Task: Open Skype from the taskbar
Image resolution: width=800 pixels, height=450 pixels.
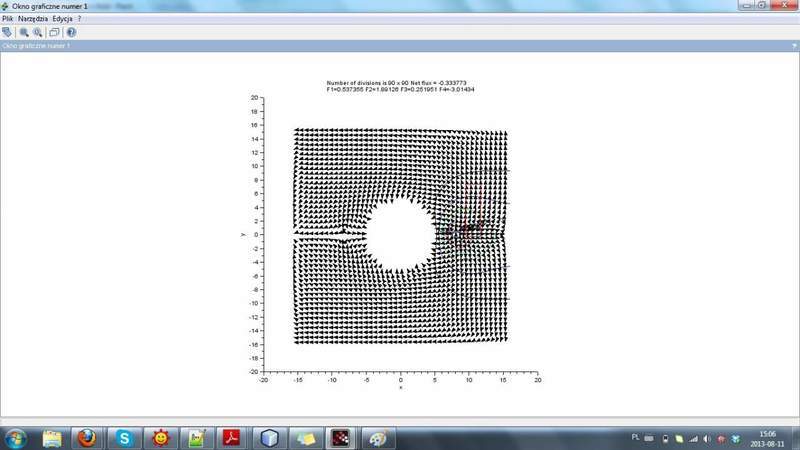Action: [124, 438]
